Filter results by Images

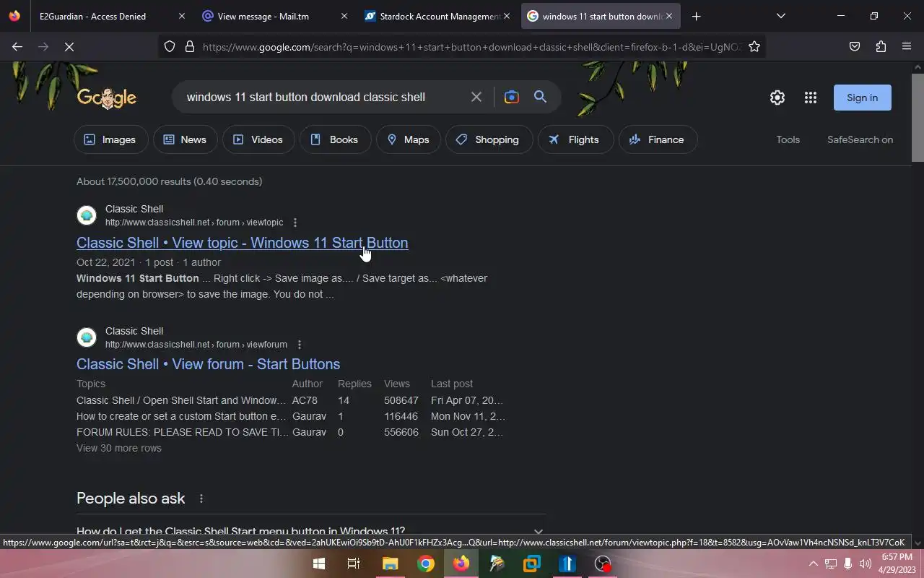tap(110, 139)
